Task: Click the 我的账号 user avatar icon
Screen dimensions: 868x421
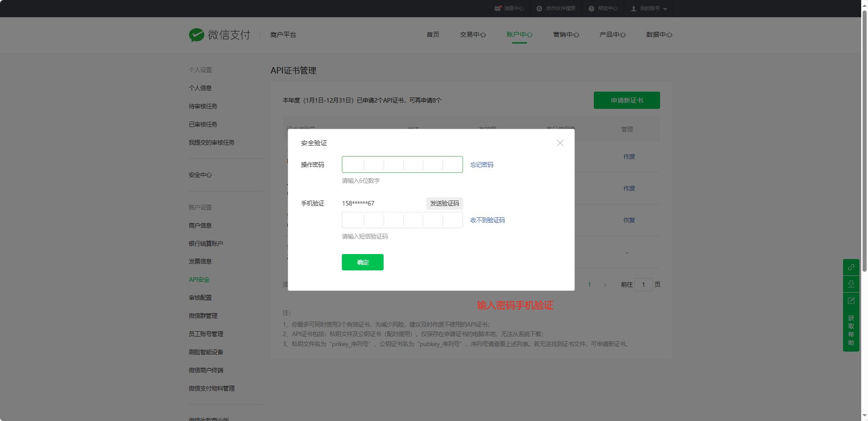Action: [634, 9]
